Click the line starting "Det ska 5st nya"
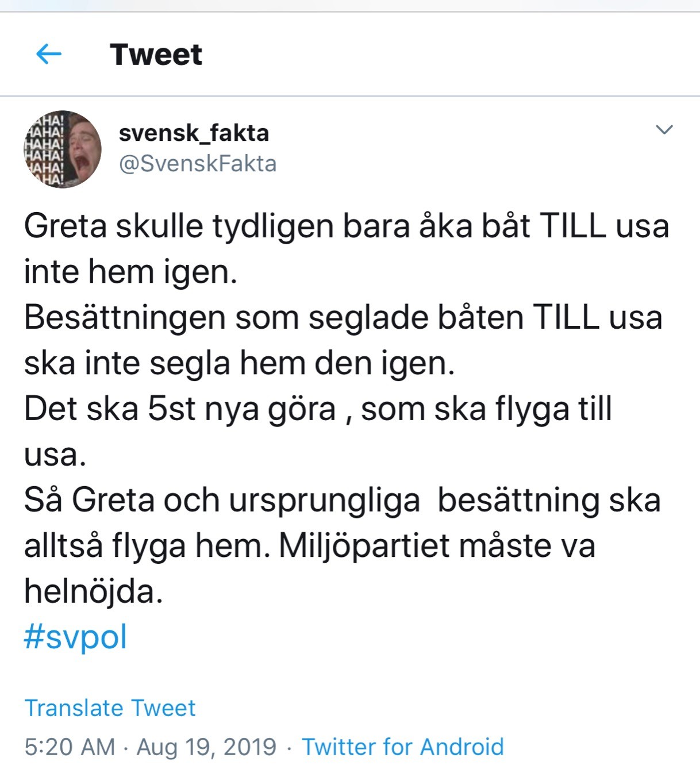Screen dimensions: 700x773 pyautogui.click(x=317, y=409)
